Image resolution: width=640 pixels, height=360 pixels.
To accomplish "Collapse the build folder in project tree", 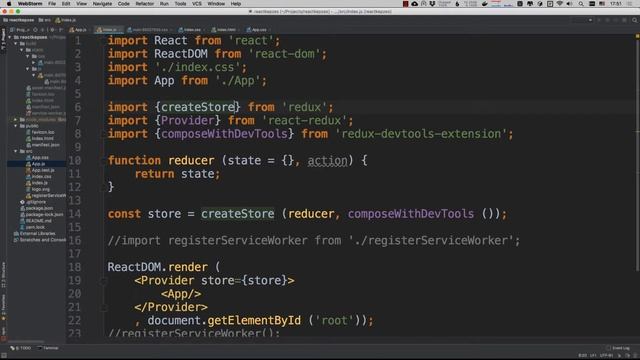I will click(x=16, y=44).
